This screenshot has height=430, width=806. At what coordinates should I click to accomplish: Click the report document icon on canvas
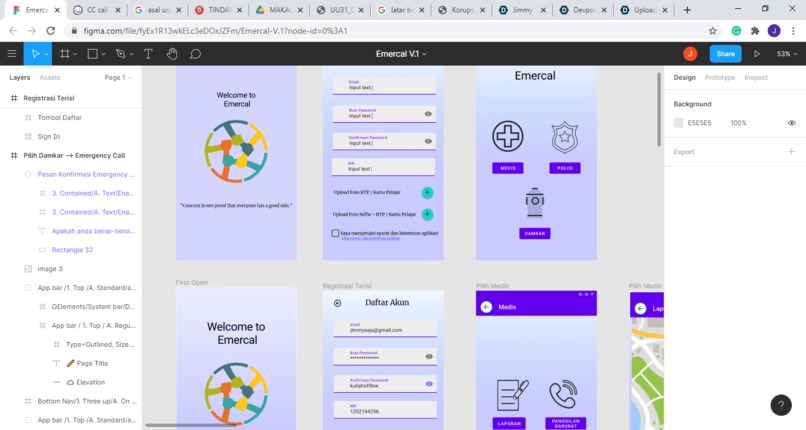click(x=512, y=395)
